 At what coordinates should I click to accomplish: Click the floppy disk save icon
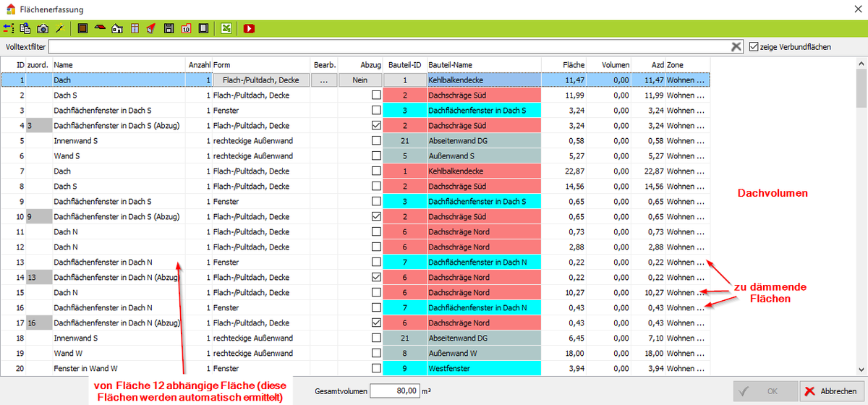click(169, 29)
